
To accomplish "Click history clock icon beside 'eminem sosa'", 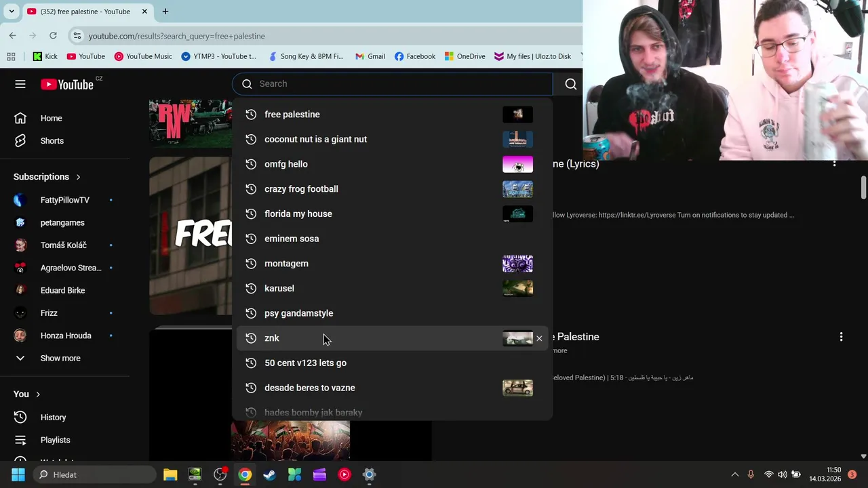I will coord(251,239).
